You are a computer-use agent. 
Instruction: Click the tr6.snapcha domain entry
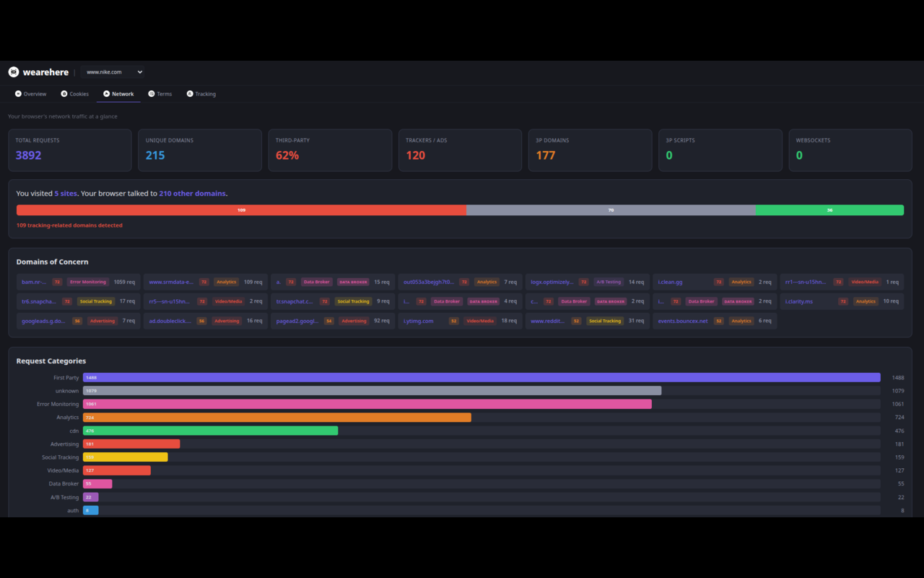pos(39,301)
